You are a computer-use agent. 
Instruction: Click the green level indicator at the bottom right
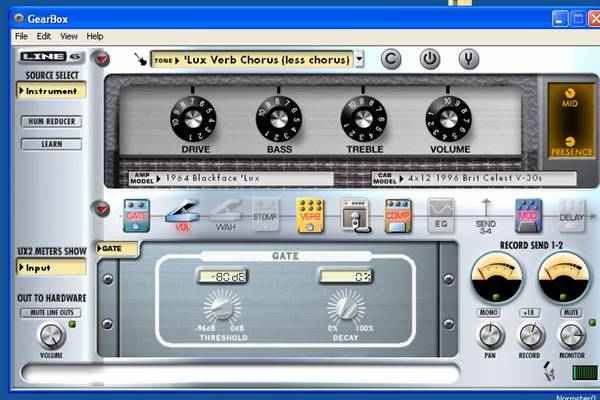[x=585, y=372]
